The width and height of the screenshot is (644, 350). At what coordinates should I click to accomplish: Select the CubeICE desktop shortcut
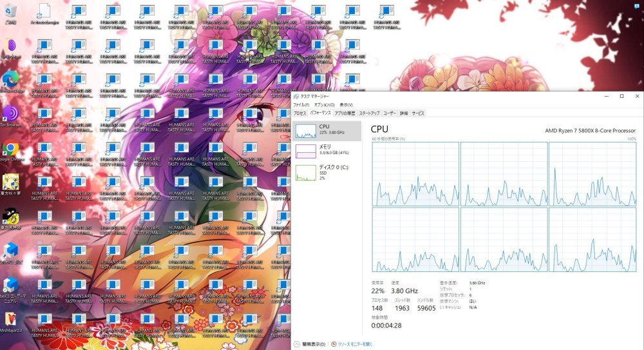pyautogui.click(x=11, y=253)
